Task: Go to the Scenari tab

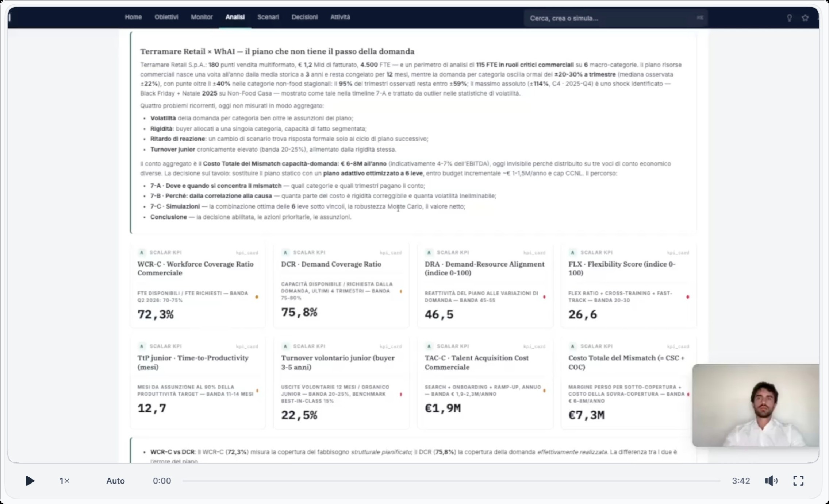Action: pyautogui.click(x=268, y=17)
